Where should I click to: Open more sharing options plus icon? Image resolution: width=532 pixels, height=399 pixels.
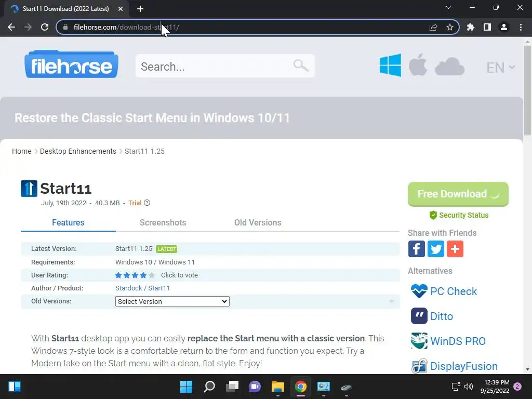(455, 249)
